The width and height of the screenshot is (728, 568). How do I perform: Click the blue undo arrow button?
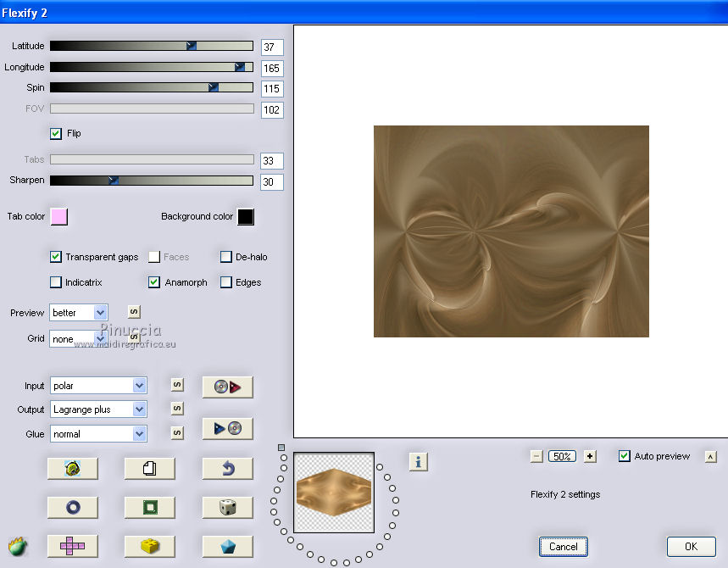tap(227, 468)
